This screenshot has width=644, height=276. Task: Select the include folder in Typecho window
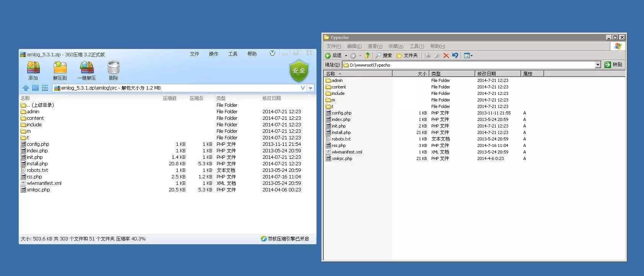point(335,93)
